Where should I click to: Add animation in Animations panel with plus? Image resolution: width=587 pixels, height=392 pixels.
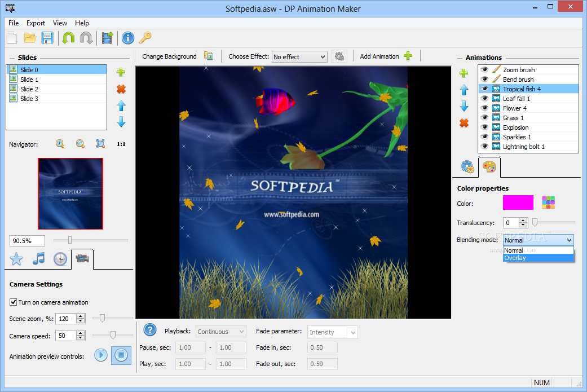pyautogui.click(x=464, y=73)
